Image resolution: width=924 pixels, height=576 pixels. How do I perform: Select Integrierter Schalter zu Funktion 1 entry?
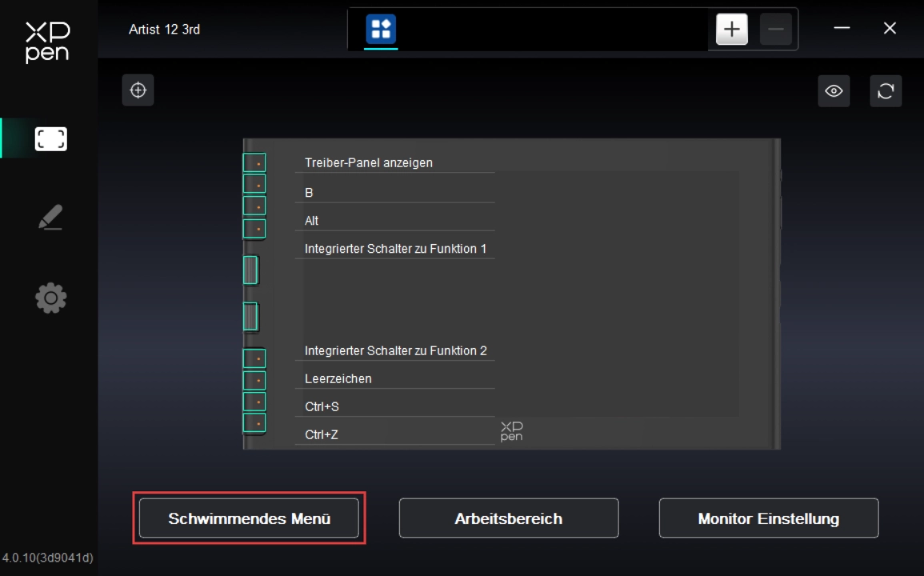point(395,249)
